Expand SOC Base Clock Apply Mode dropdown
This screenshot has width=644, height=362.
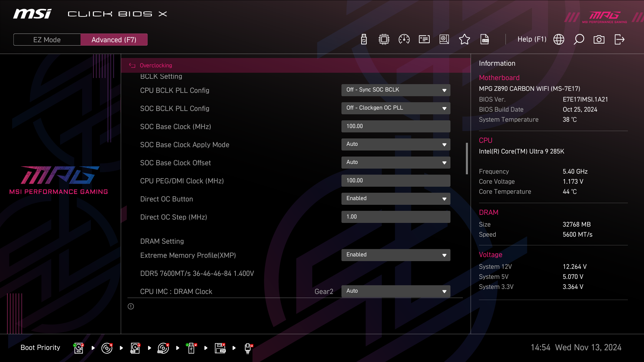[x=395, y=144]
